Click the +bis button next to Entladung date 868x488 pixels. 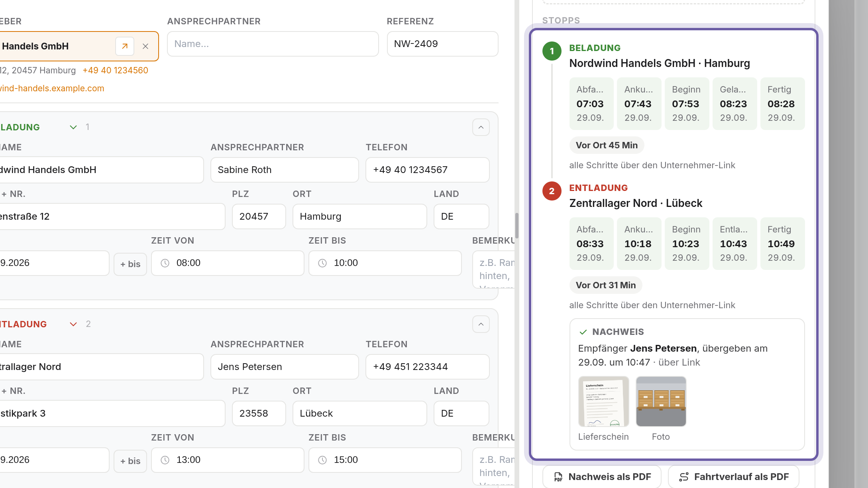click(130, 461)
